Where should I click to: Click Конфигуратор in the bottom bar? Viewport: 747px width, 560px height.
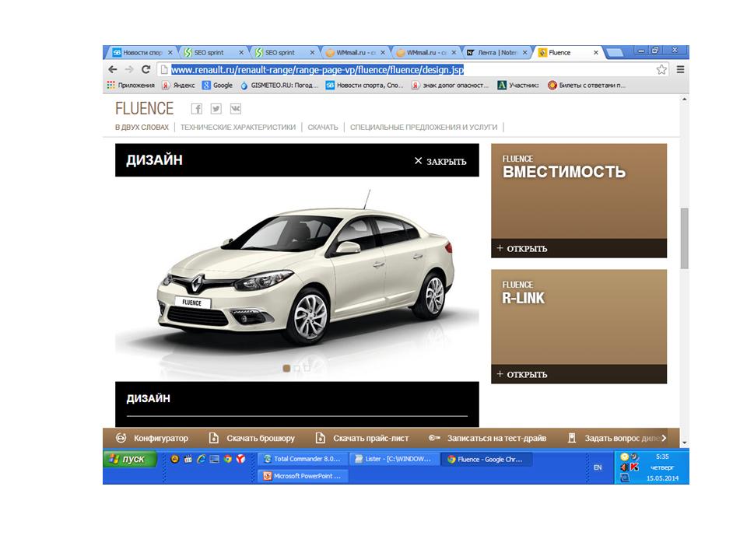tap(153, 438)
